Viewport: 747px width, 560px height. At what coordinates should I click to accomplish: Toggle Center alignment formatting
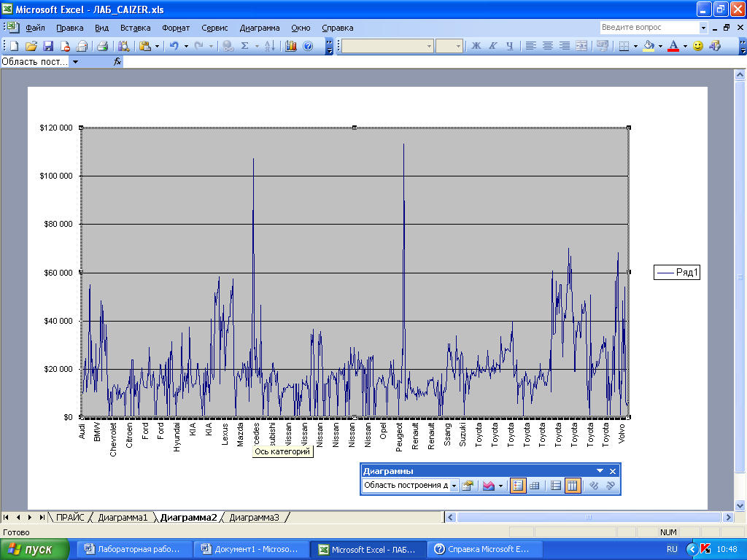tap(548, 46)
